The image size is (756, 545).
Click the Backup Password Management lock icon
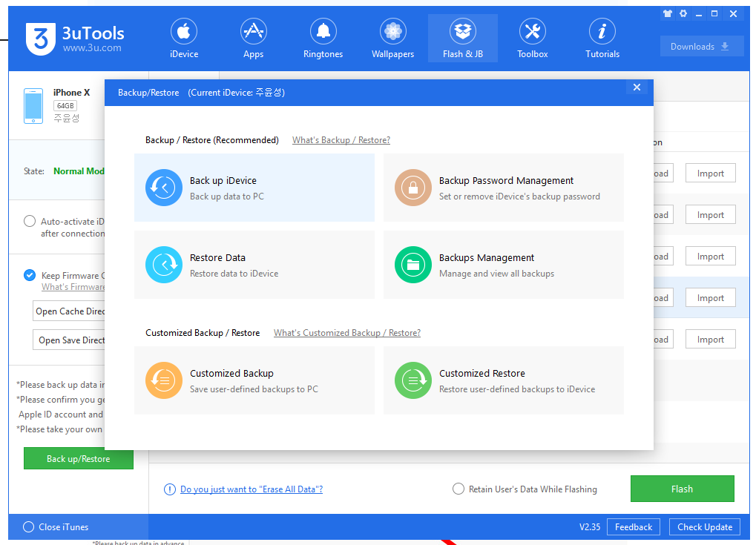[413, 188]
